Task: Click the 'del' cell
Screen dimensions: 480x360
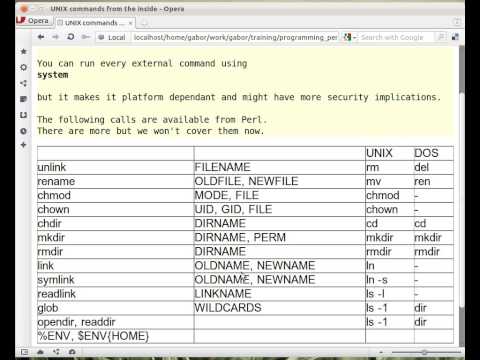Action: (x=434, y=167)
